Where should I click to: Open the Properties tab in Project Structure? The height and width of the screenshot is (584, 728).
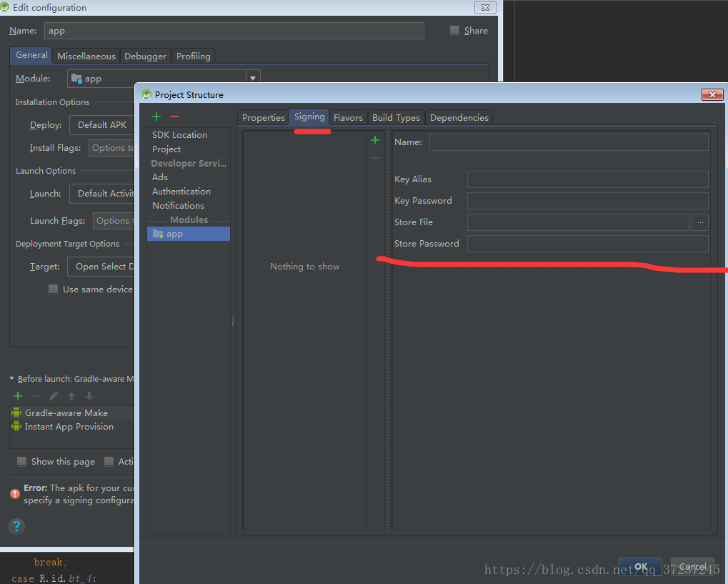[263, 117]
